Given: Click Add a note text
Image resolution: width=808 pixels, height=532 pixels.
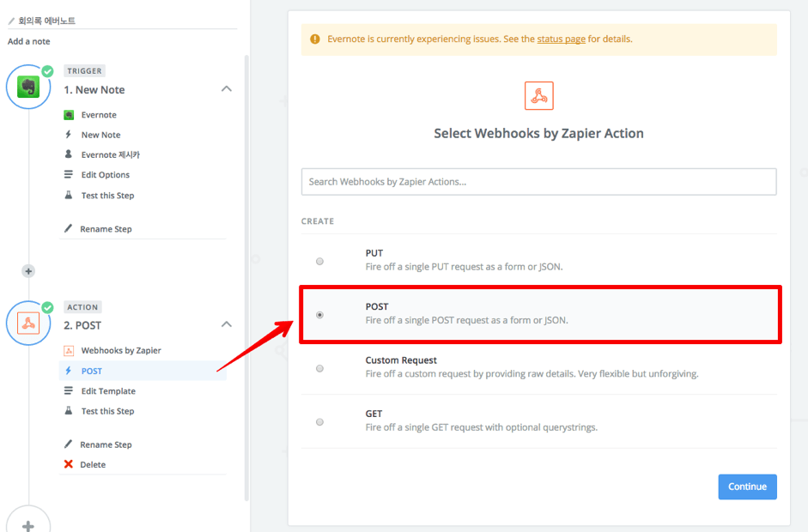Looking at the screenshot, I should (29, 41).
